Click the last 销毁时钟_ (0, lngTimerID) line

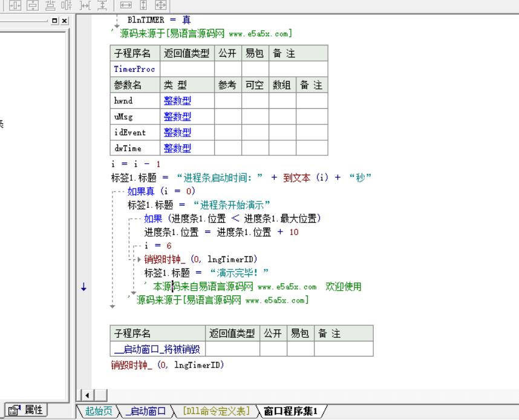[x=168, y=365]
